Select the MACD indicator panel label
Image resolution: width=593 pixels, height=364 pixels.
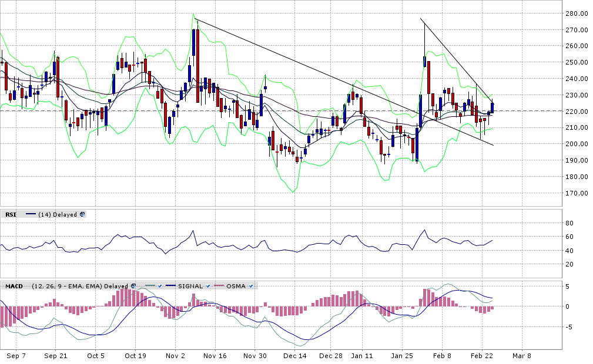coord(14,286)
